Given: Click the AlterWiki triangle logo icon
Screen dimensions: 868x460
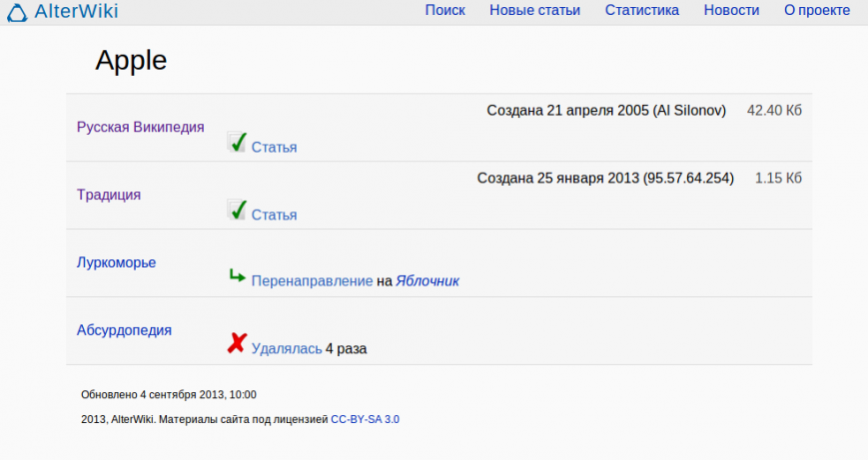Looking at the screenshot, I should click(17, 13).
